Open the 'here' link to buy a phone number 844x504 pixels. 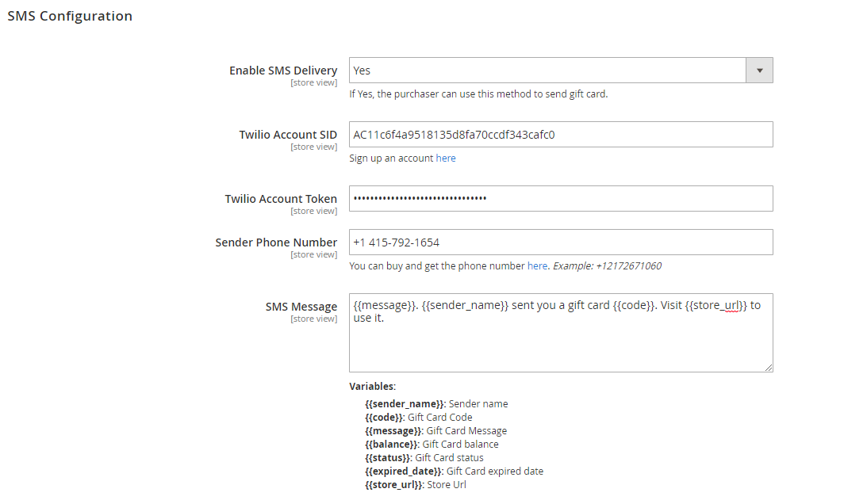[x=537, y=265]
